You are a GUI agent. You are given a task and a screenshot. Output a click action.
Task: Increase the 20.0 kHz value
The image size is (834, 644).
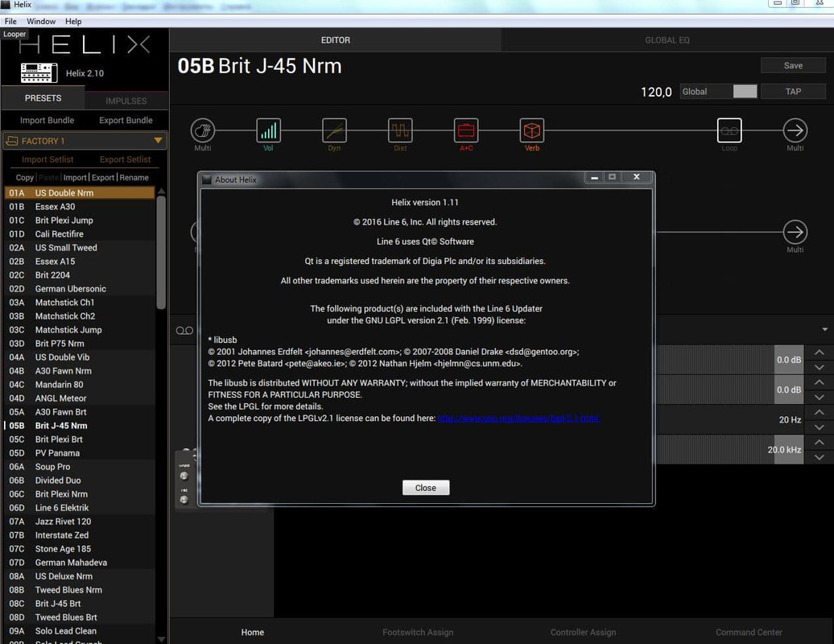click(820, 443)
